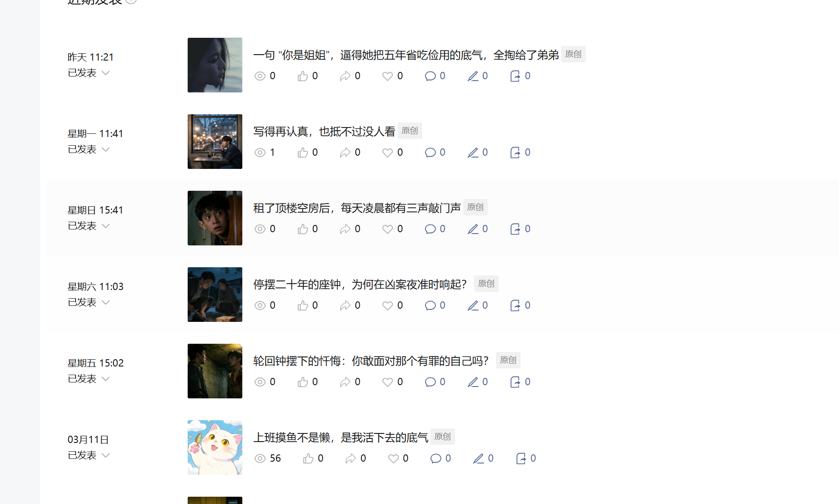Click the forward document icon for '你是姐姐' article
Image resolution: width=839 pixels, height=504 pixels.
point(515,76)
